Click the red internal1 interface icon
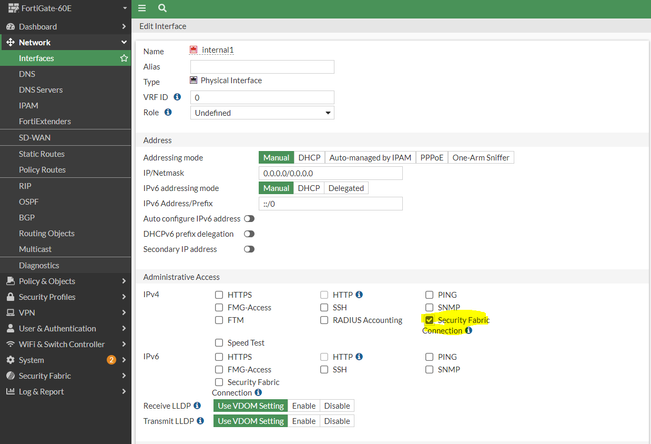Image resolution: width=651 pixels, height=444 pixels. (x=193, y=50)
